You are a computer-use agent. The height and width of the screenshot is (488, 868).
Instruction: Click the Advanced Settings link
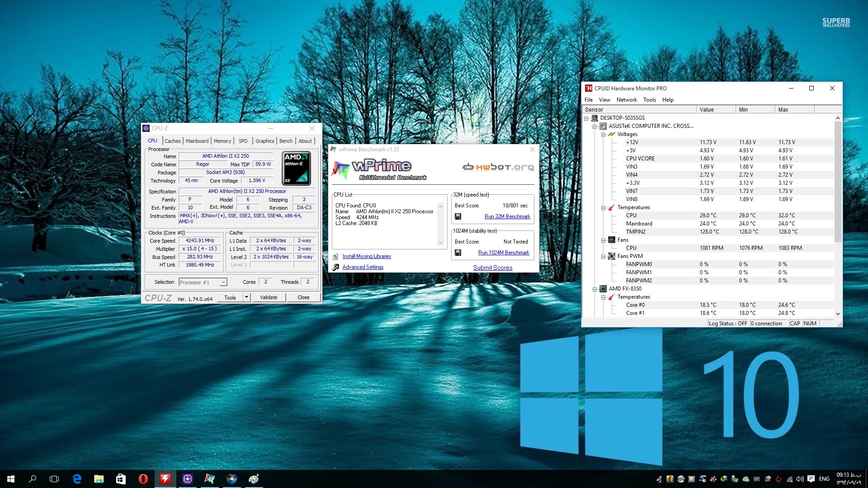click(363, 267)
